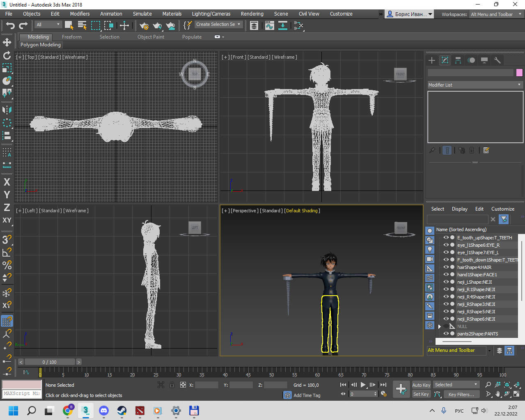Switch to the Freeform ribbon tab
Viewport: 525px width, 420px height.
coord(72,37)
